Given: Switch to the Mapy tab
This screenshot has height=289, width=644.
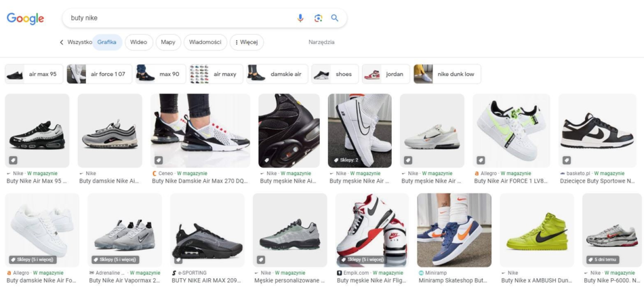Looking at the screenshot, I should click(x=168, y=42).
